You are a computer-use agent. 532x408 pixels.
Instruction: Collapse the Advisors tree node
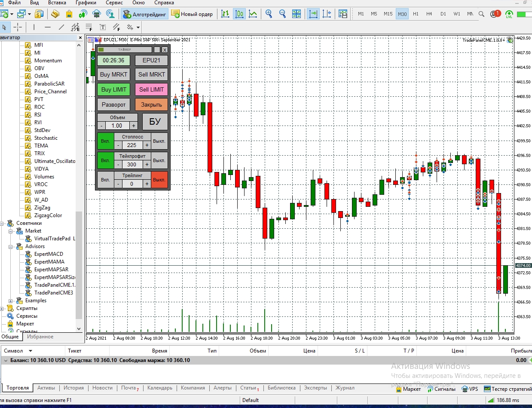10,246
